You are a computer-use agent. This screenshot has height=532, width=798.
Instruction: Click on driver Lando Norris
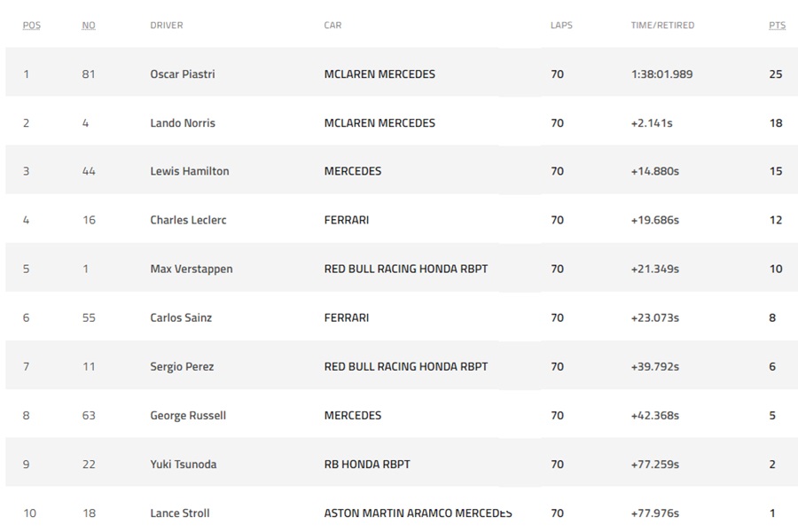[183, 123]
